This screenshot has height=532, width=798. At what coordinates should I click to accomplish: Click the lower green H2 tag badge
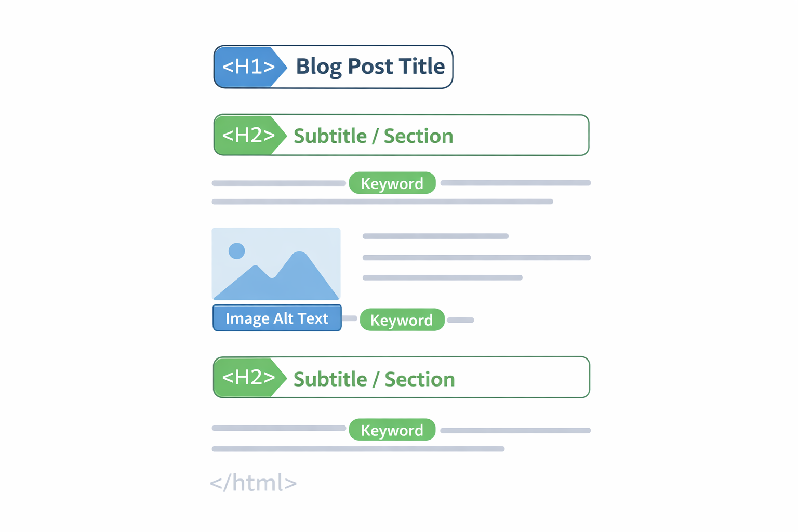(248, 378)
